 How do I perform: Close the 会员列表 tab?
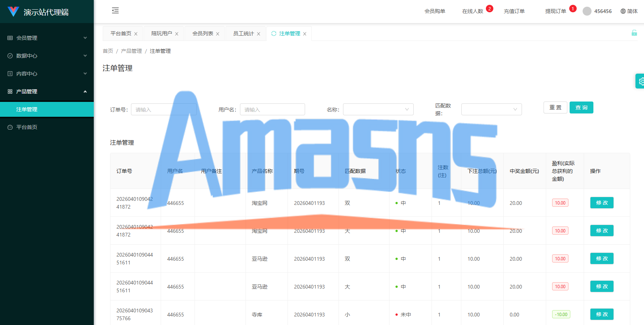click(x=218, y=34)
